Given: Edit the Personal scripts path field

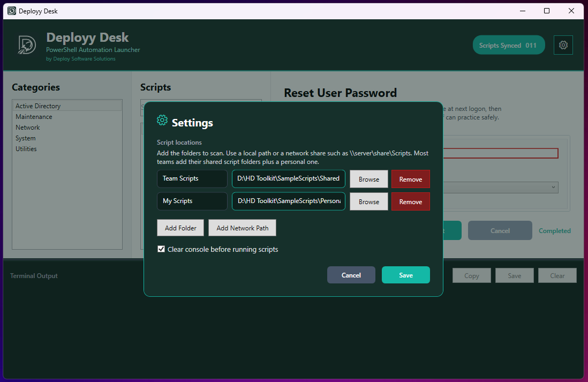Looking at the screenshot, I should coord(288,201).
